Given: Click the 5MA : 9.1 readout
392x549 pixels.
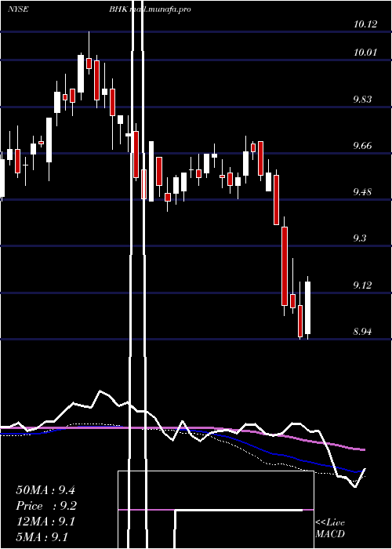Looking at the screenshot, I should click(42, 537).
